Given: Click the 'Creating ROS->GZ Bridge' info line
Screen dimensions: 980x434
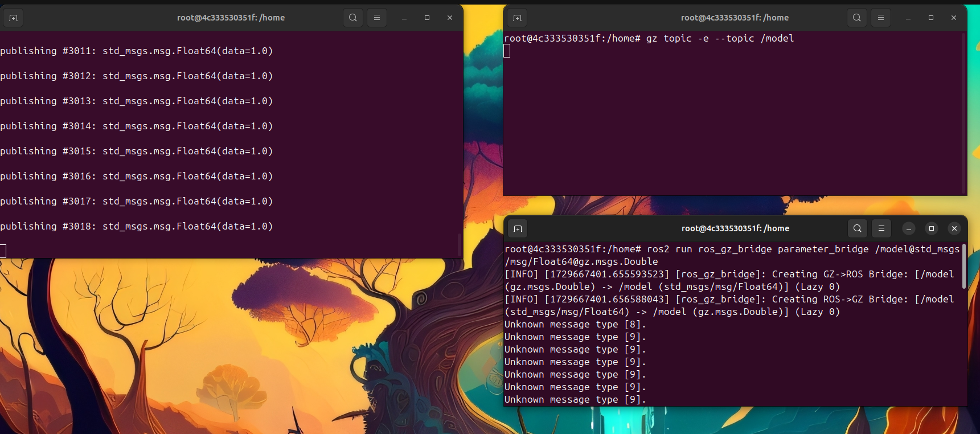Looking at the screenshot, I should 729,305.
